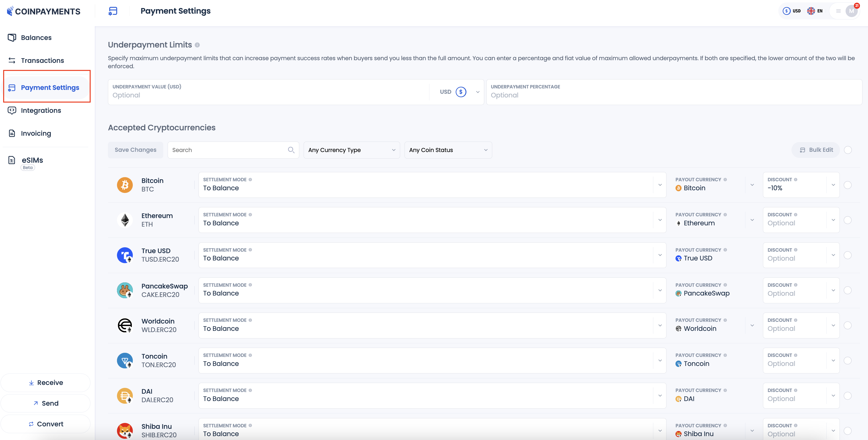
Task: Click the Bitcoin coin logo
Action: click(x=125, y=185)
